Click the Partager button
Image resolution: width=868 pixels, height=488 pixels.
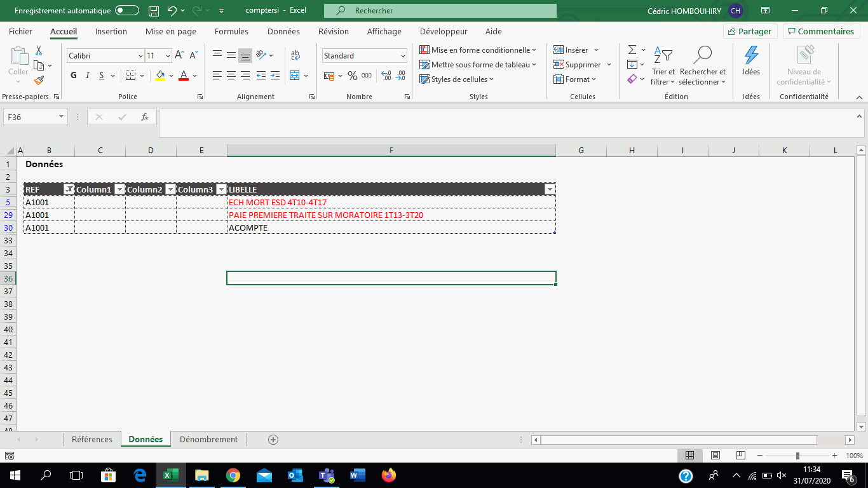[x=750, y=31]
